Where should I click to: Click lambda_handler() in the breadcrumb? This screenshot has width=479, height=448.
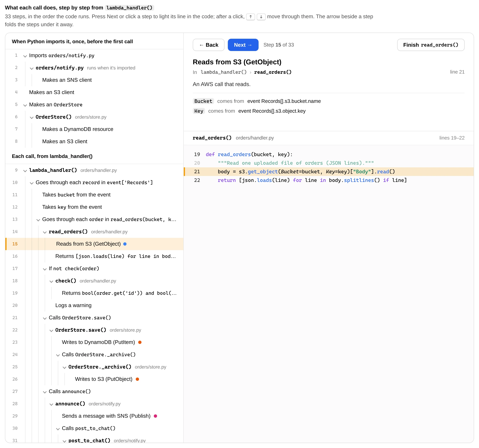click(223, 72)
